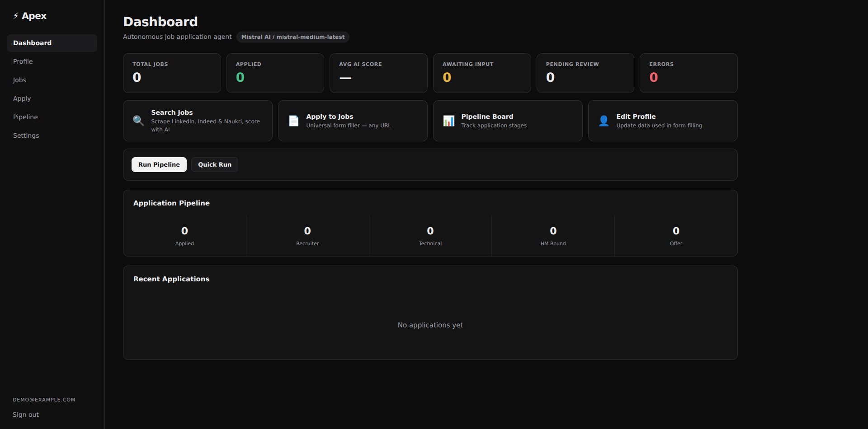868x429 pixels.
Task: Click the Pipeline Board chart icon
Action: [448, 121]
